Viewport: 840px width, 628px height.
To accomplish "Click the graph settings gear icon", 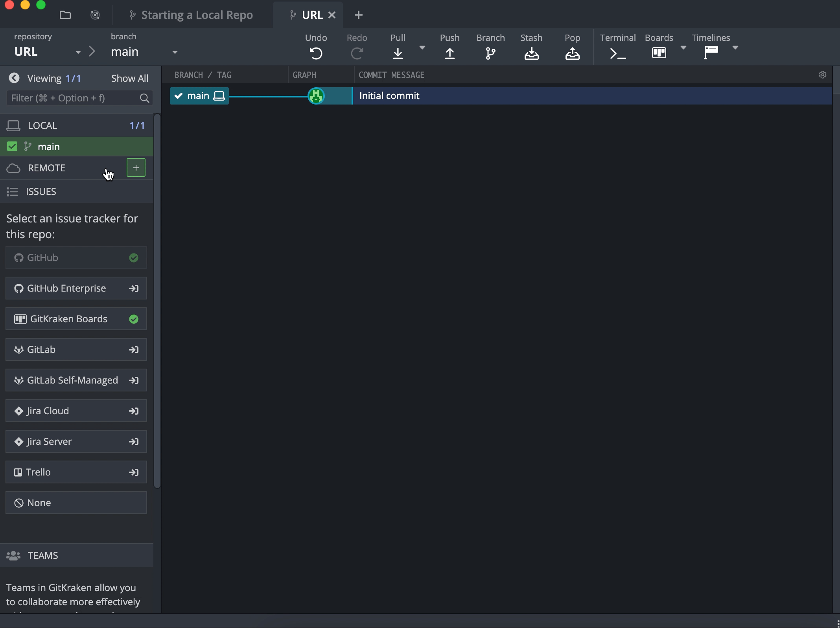I will tap(822, 75).
